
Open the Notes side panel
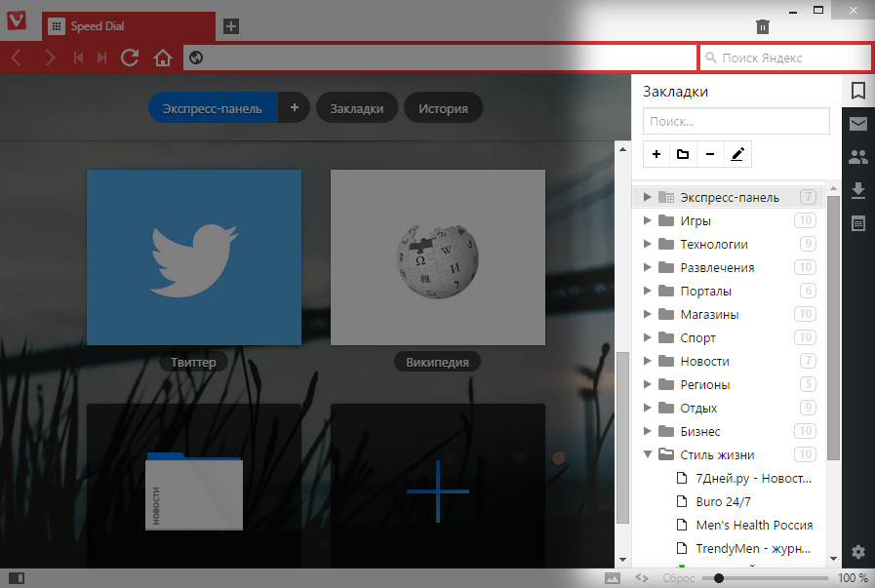tap(858, 223)
